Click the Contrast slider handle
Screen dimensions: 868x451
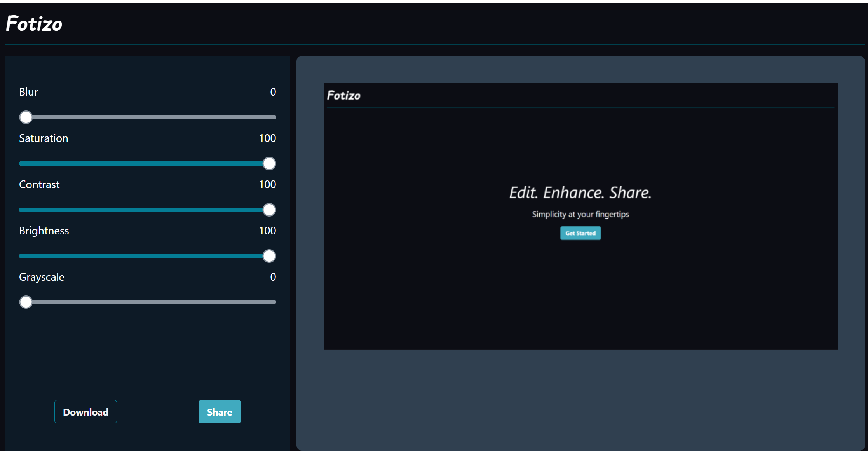(269, 210)
